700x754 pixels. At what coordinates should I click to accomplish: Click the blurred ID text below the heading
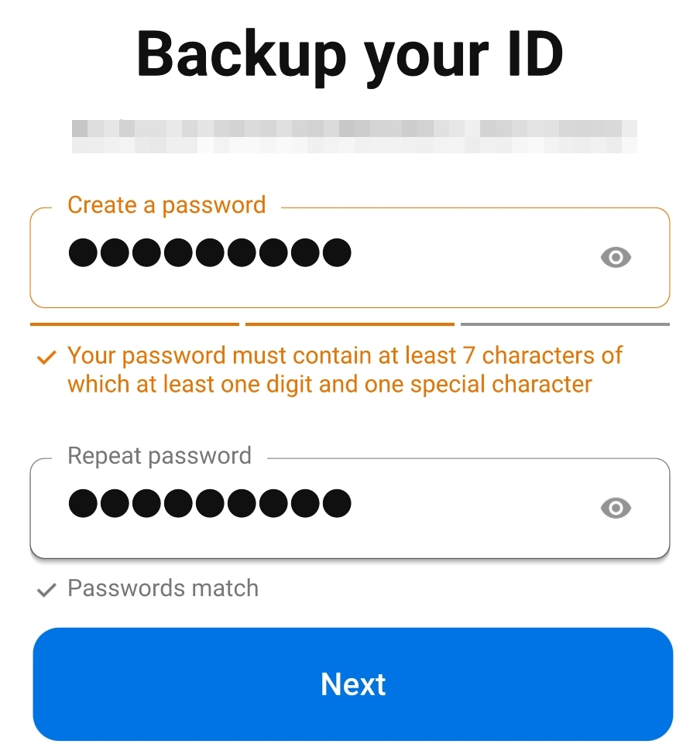[x=354, y=135]
